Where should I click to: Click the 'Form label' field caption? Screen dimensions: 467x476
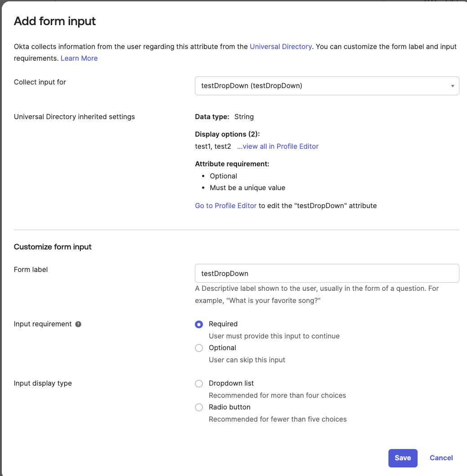coord(31,270)
